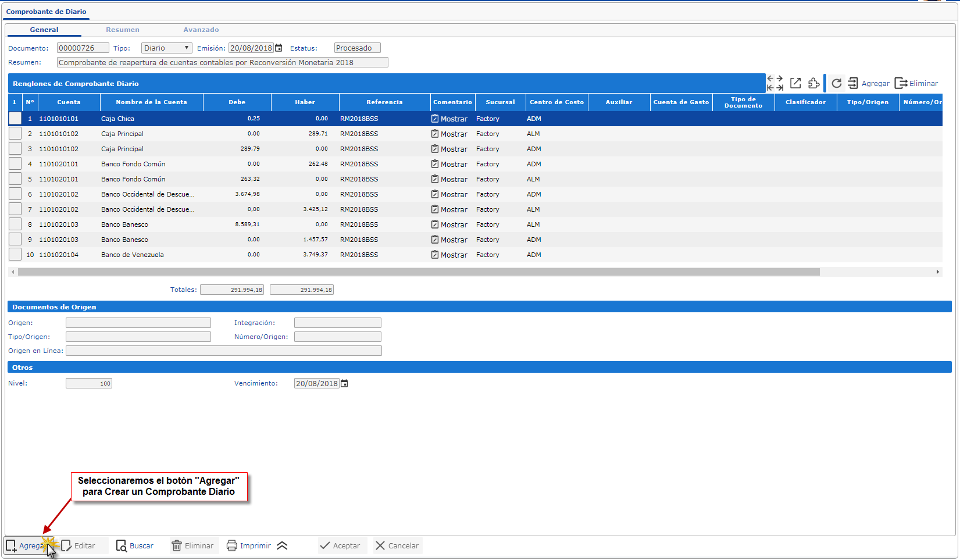Click the Cancelar button

(397, 545)
